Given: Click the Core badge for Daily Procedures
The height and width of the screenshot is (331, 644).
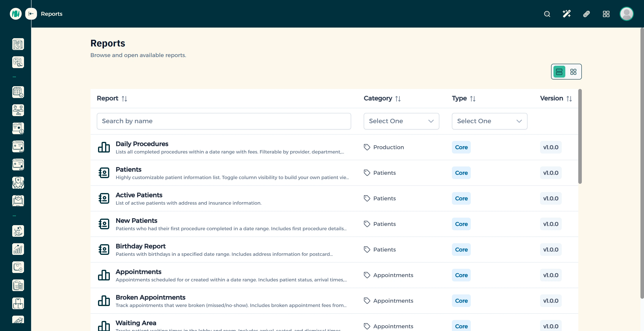Looking at the screenshot, I should click(461, 147).
